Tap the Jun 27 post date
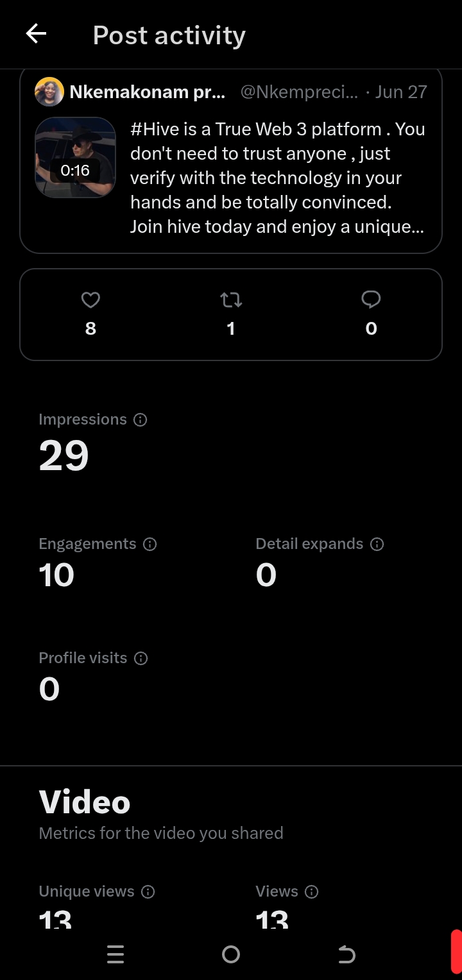462x980 pixels. tap(401, 92)
